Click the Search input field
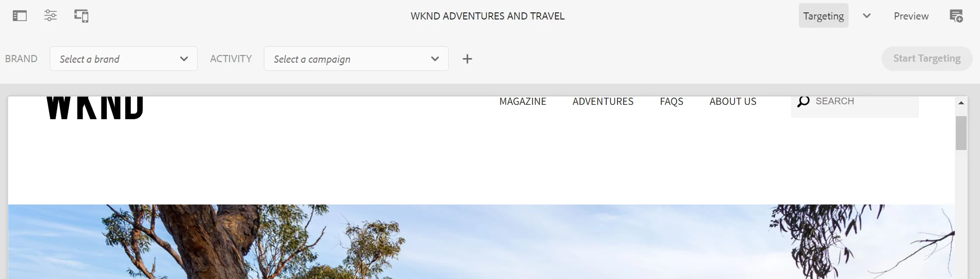Image resolution: width=980 pixels, height=279 pixels. click(x=855, y=105)
